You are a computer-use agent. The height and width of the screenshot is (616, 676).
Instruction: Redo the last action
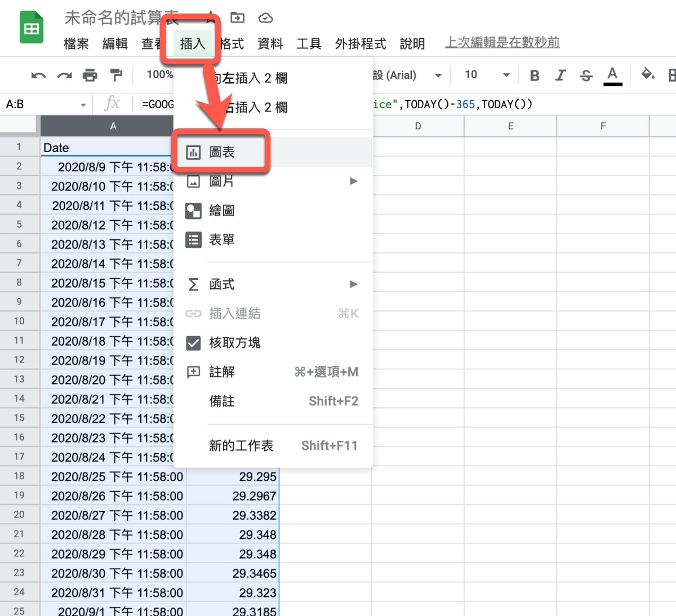65,75
